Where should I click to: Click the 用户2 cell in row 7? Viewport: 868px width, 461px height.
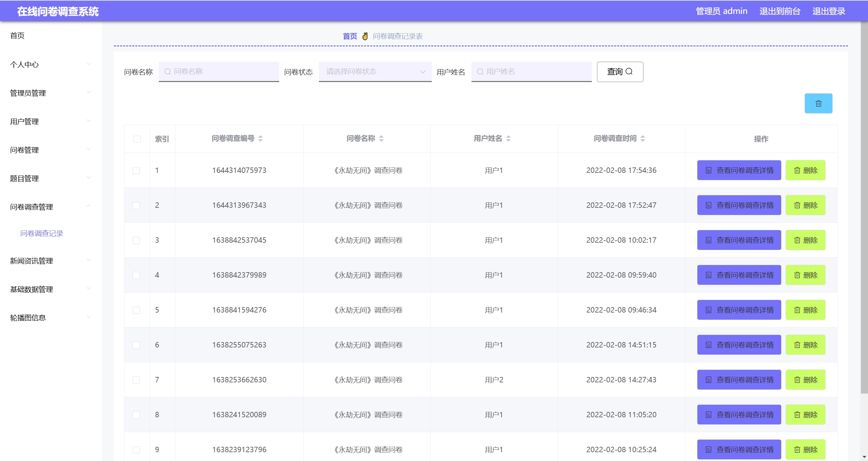point(494,380)
